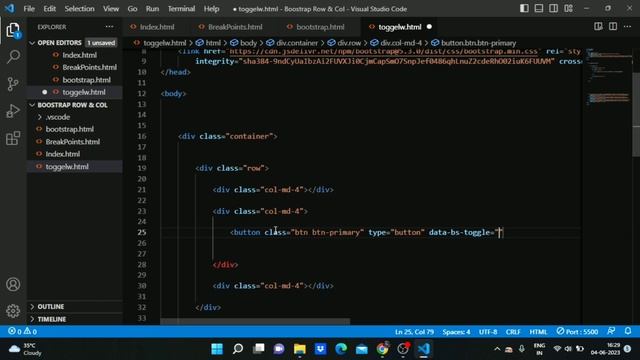Split the editor to the right
Image resolution: width=640 pixels, height=360 pixels.
coord(613,27)
